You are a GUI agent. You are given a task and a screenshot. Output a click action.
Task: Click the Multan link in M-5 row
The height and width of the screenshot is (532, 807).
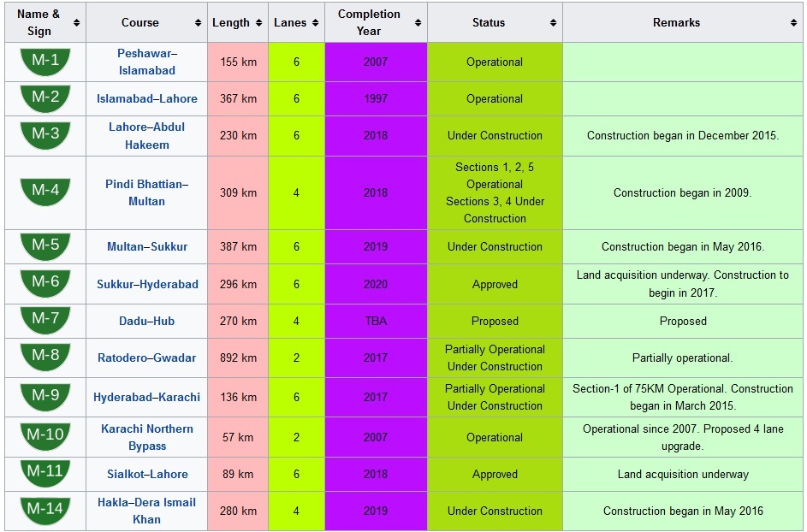click(x=125, y=246)
